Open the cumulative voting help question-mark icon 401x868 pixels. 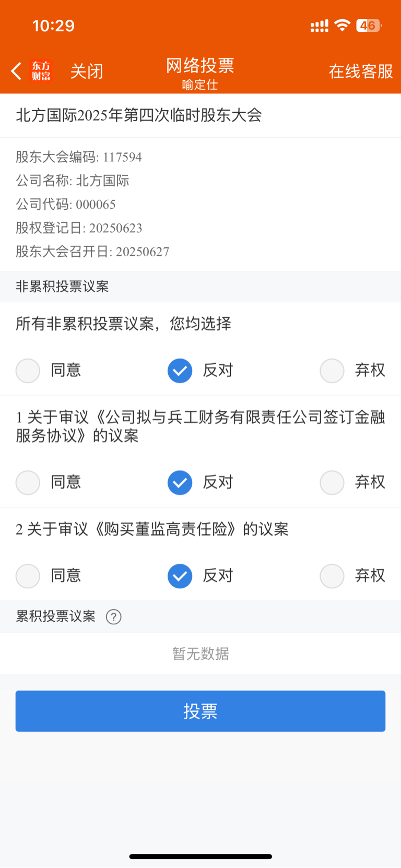[x=113, y=617]
